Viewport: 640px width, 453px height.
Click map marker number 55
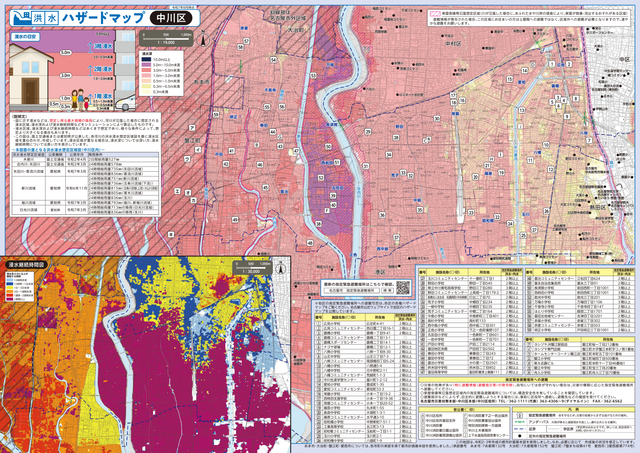[x=267, y=107]
